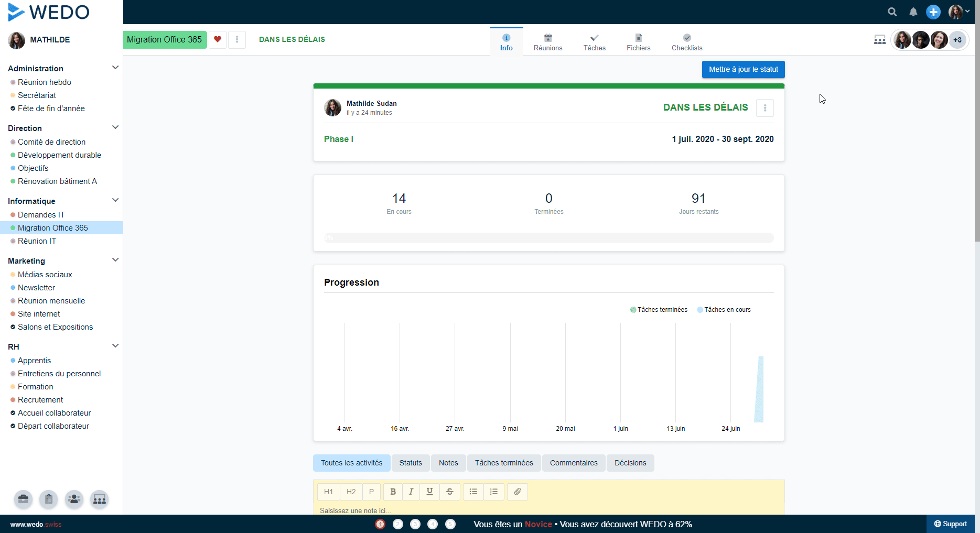Viewport: 980px width, 533px height.
Task: Click Mettre à jour le statut button
Action: click(x=743, y=69)
